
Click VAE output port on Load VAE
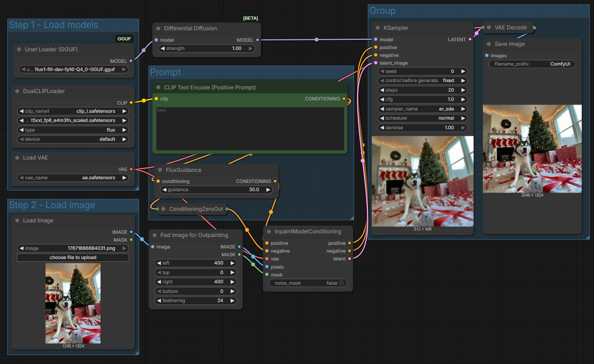pos(131,169)
